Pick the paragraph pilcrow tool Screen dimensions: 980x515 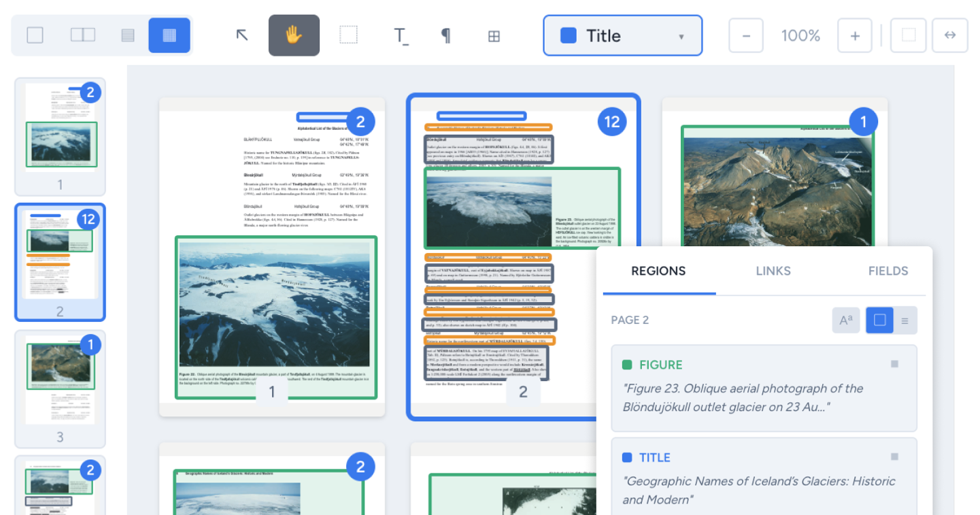[445, 35]
